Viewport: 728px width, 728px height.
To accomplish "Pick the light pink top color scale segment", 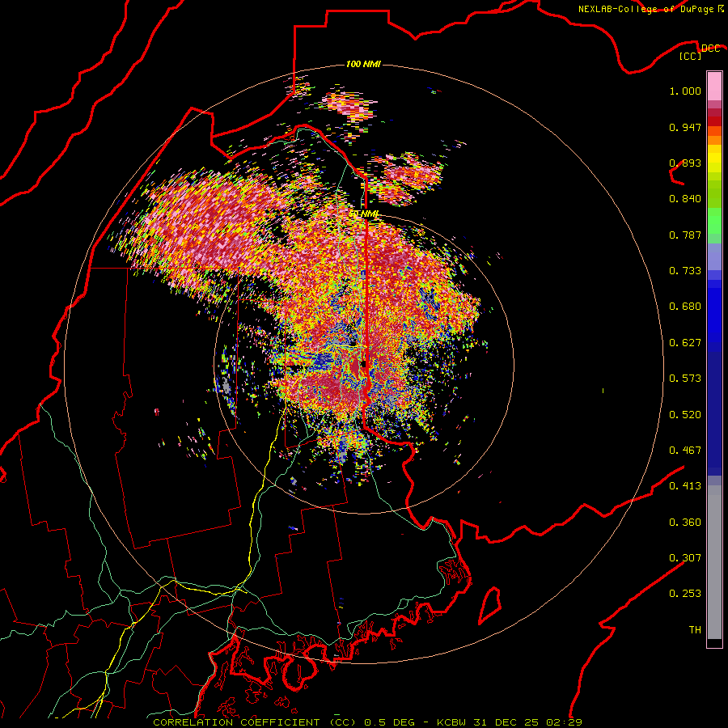I will point(714,87).
